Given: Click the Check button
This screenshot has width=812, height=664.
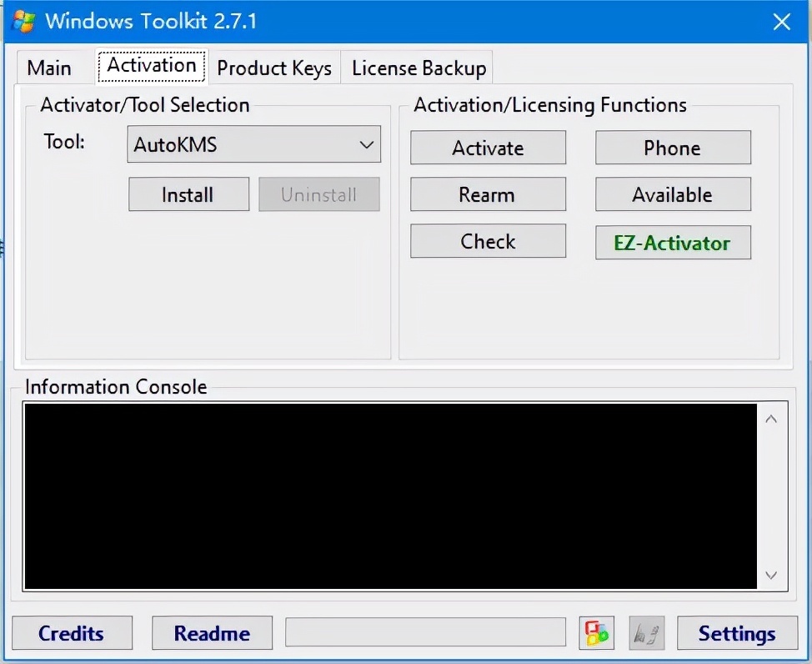Looking at the screenshot, I should 488,241.
